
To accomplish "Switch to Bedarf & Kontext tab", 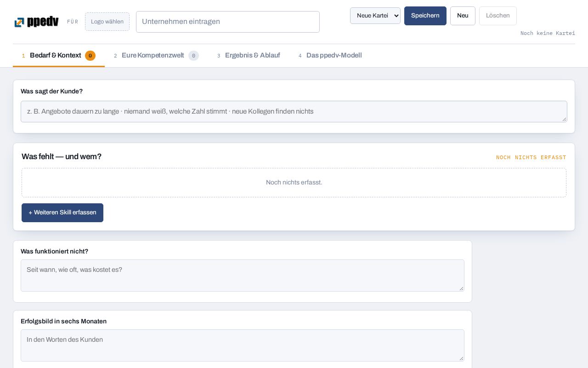I will [59, 56].
